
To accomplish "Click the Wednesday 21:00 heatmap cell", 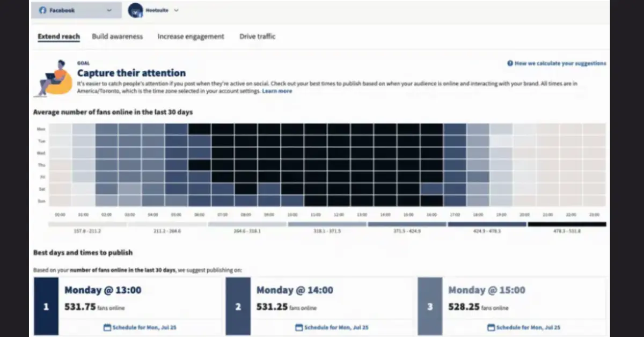I will click(x=548, y=153).
